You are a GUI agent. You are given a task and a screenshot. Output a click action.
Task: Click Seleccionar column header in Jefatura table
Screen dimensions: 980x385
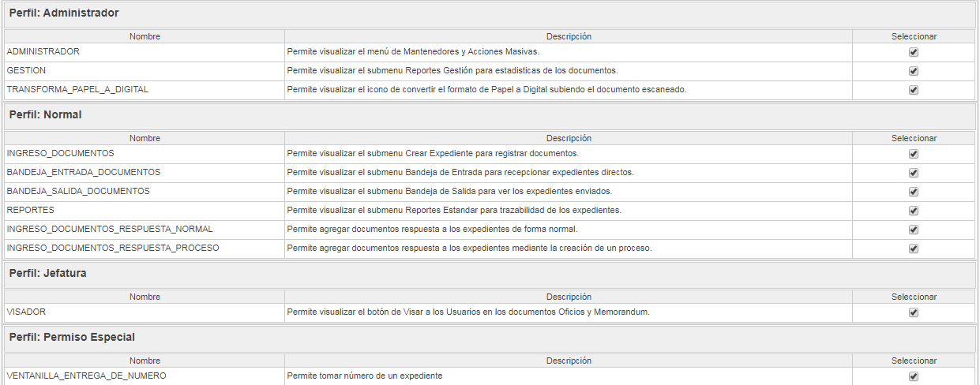tap(914, 297)
